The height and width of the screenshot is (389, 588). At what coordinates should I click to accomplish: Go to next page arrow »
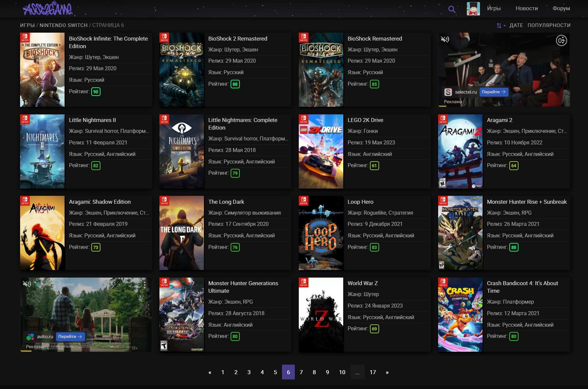(x=387, y=372)
